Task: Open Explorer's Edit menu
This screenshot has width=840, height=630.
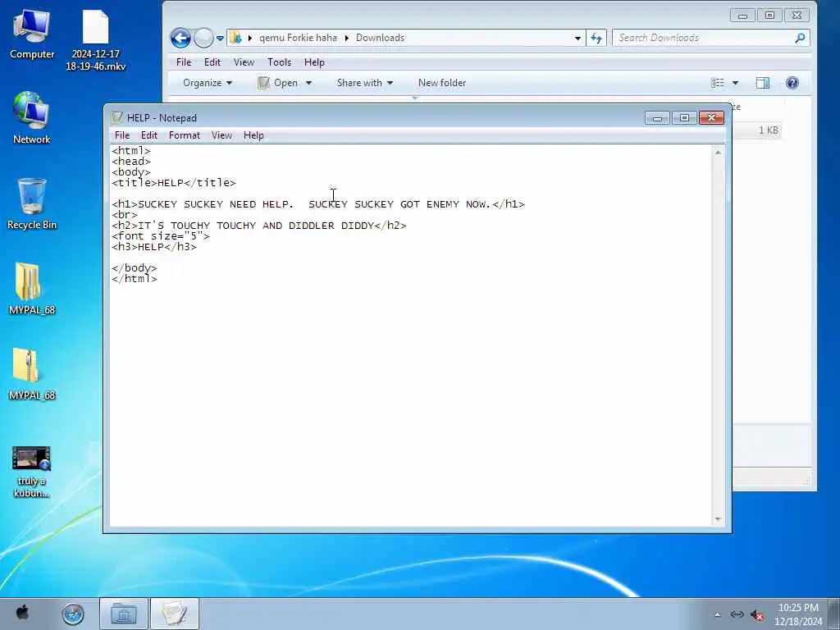Action: pos(212,62)
